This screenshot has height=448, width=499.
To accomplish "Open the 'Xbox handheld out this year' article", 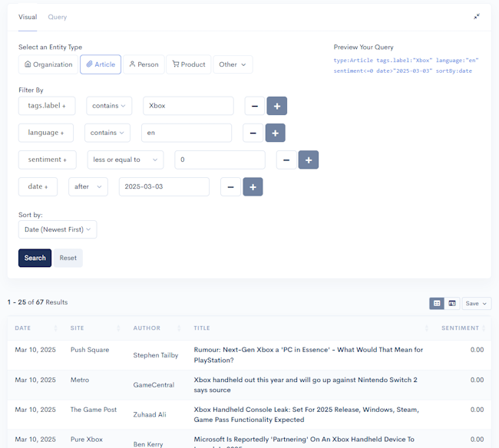I will 306,385.
